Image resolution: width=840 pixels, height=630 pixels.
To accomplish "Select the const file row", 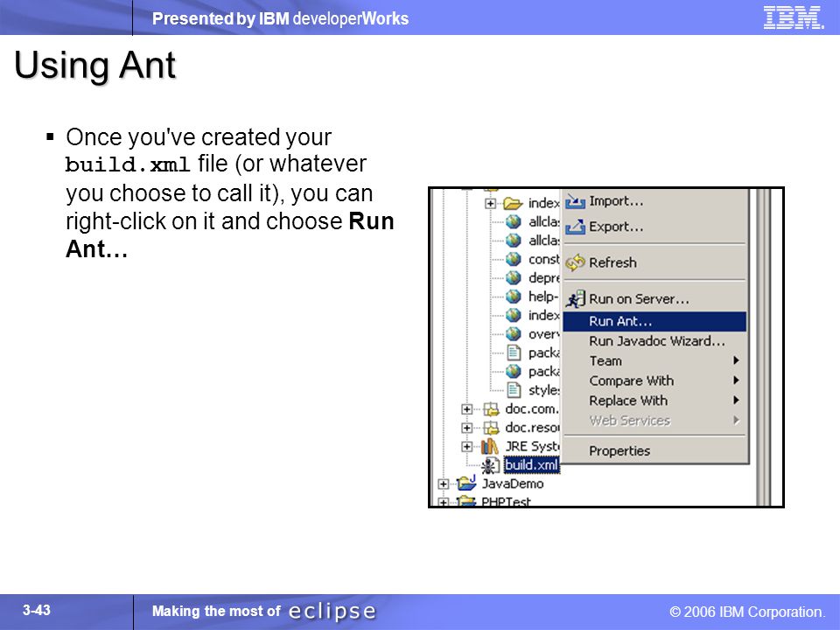I will tap(543, 259).
